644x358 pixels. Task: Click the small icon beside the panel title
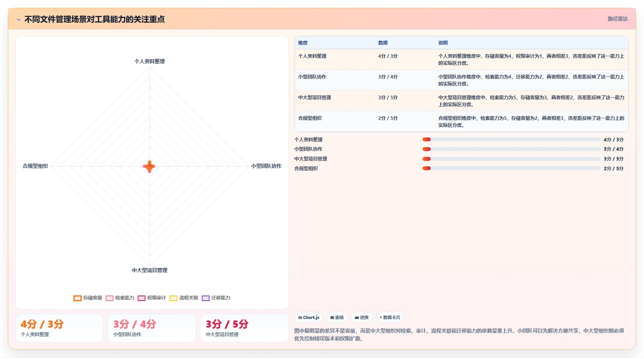[18, 20]
